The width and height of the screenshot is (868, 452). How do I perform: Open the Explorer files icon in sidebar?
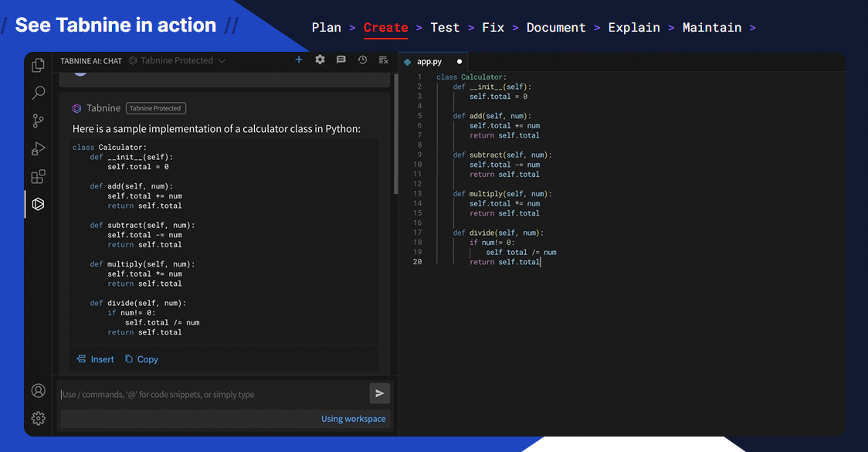38,66
